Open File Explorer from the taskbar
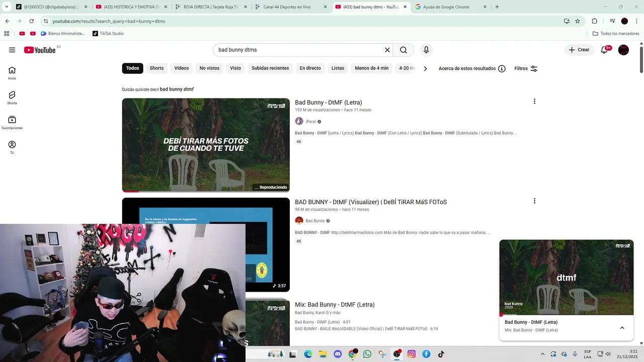Screen dimensions: 644x362 323,354
